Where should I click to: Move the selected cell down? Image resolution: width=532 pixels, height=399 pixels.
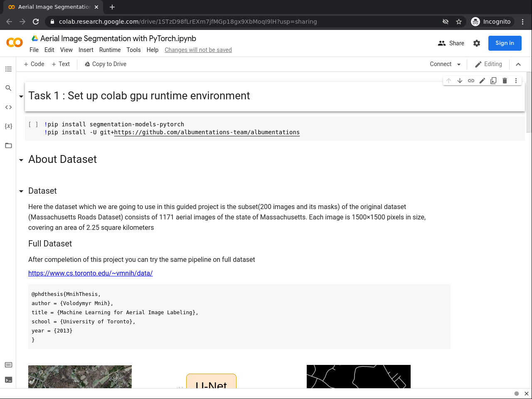(x=460, y=81)
